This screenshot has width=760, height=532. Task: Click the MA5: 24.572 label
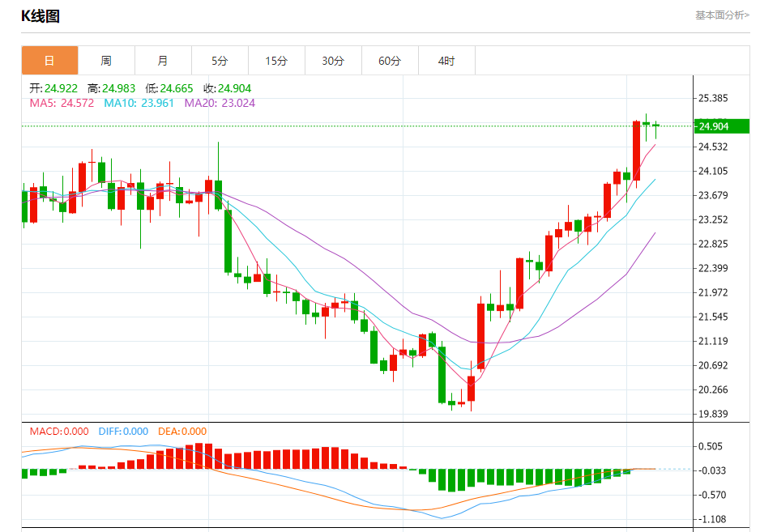point(62,103)
